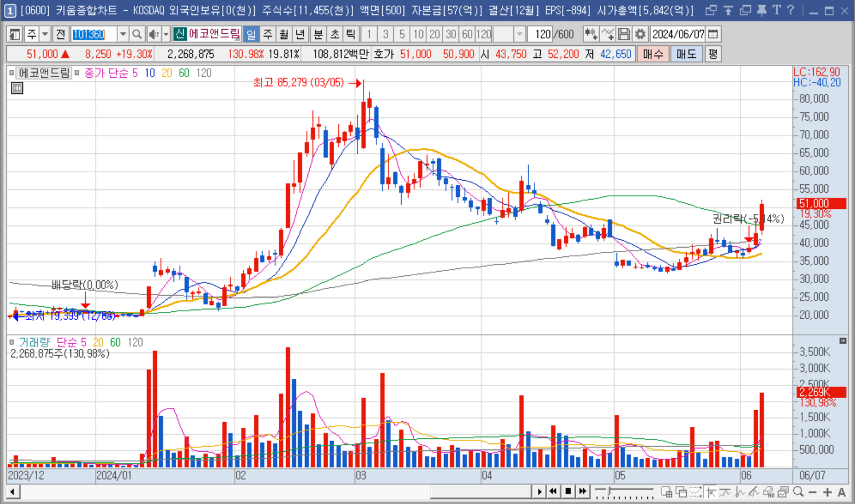Click the font size T icon in the title bar
The height and width of the screenshot is (504, 855).
click(777, 10)
